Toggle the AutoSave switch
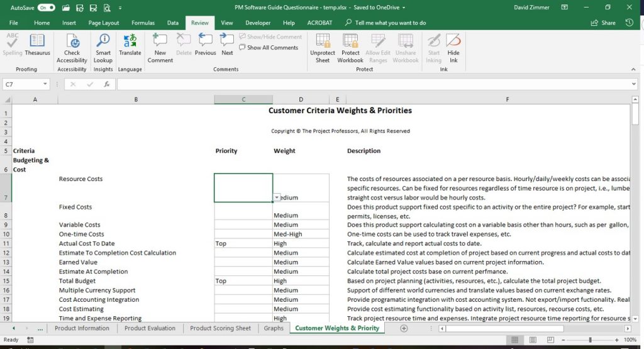The image size is (644, 349). 46,7
